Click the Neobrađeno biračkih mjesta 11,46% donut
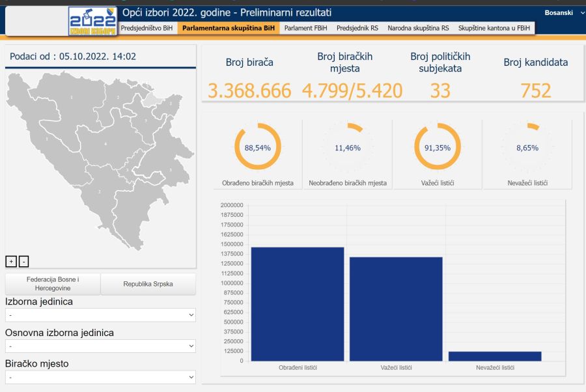This screenshot has width=586, height=392. 347,147
